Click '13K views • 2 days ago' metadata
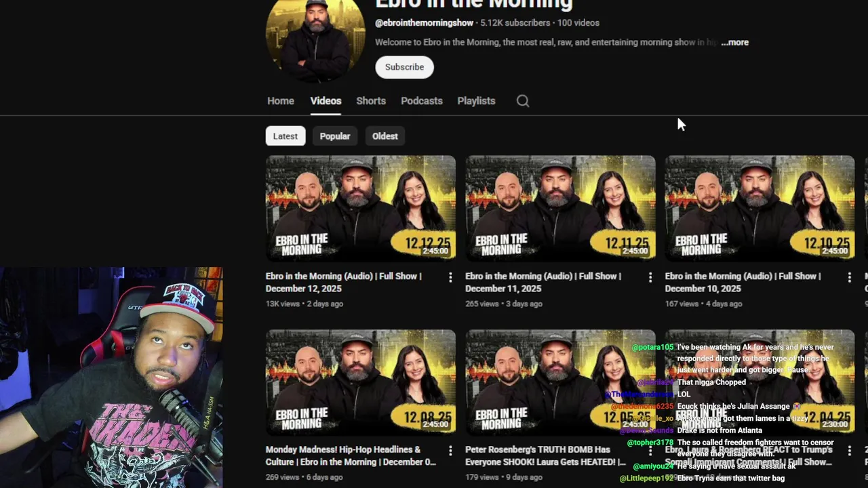868x488 pixels. [304, 304]
